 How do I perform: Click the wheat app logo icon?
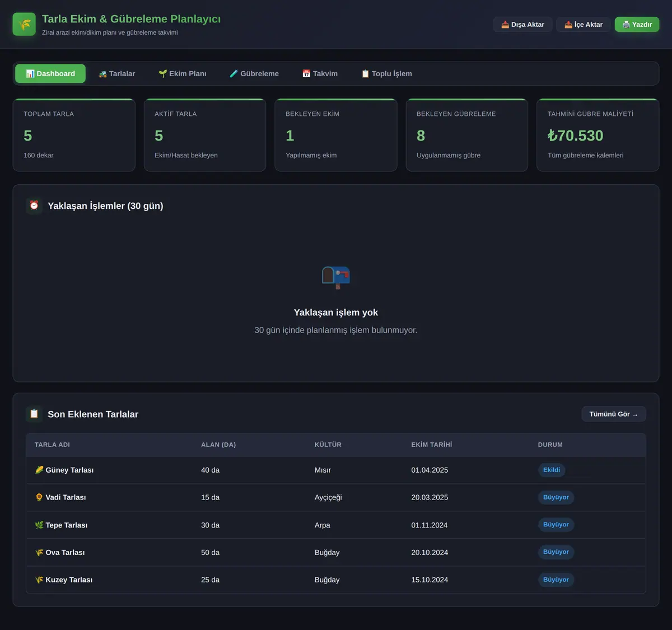(24, 24)
